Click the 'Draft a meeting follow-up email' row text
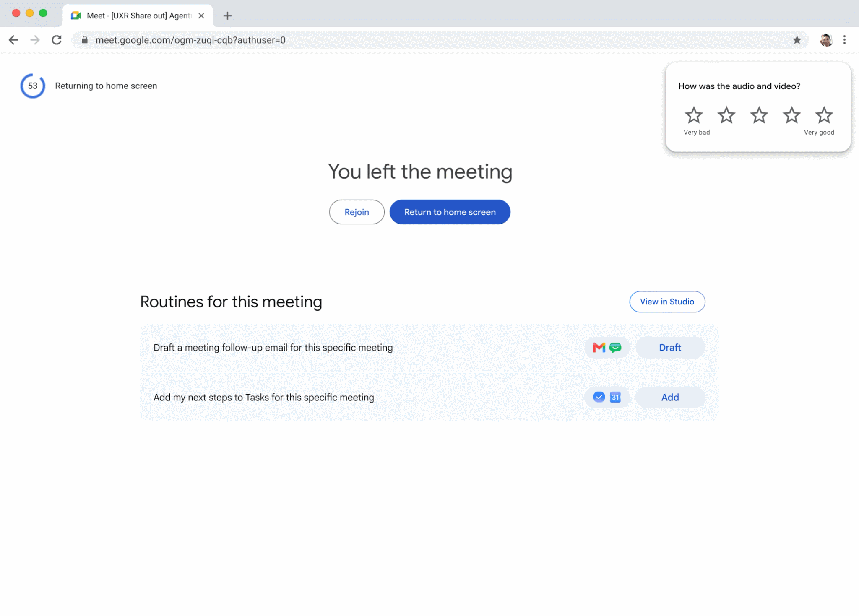859x616 pixels. tap(273, 348)
